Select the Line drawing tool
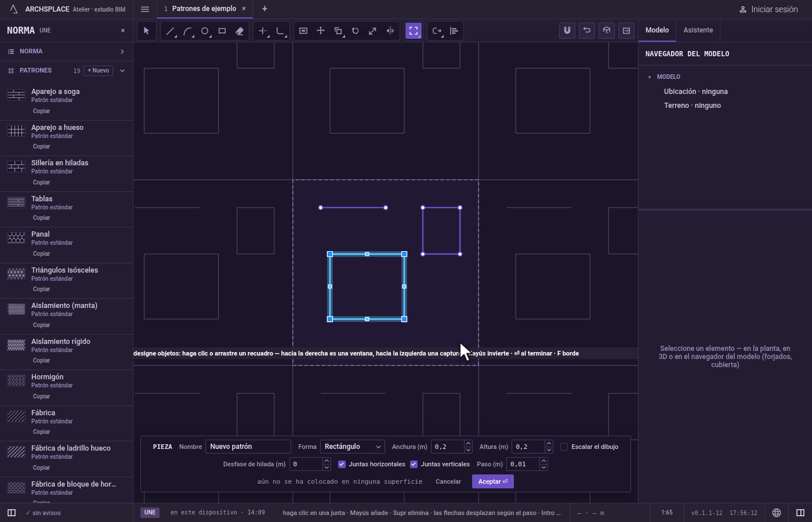This screenshot has height=522, width=812. click(170, 31)
